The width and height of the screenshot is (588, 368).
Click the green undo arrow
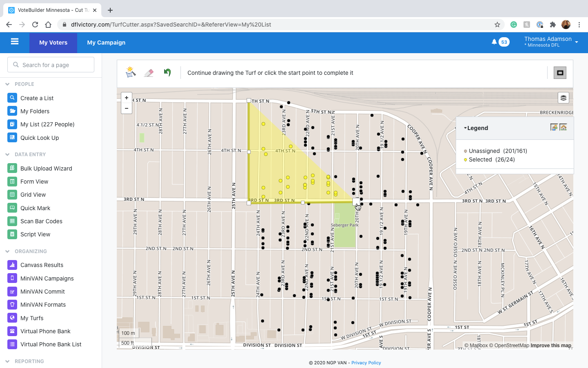167,72
